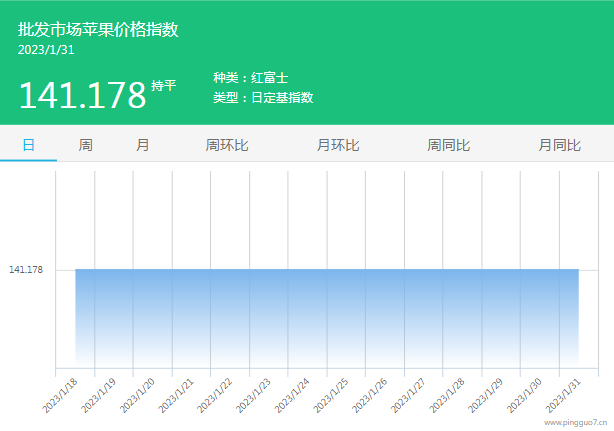
Task: Click x-axis date 2023/1/22
Action: pos(215,396)
